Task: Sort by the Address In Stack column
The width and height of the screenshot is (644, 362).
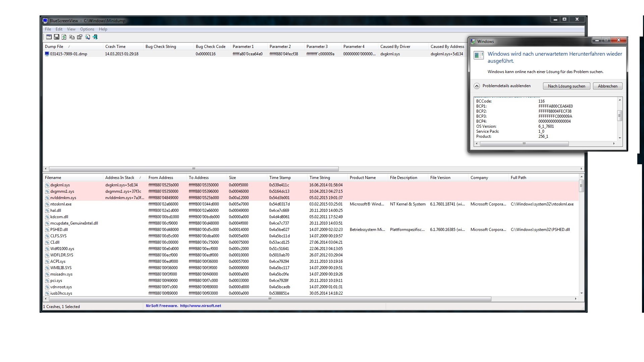Action: point(120,178)
